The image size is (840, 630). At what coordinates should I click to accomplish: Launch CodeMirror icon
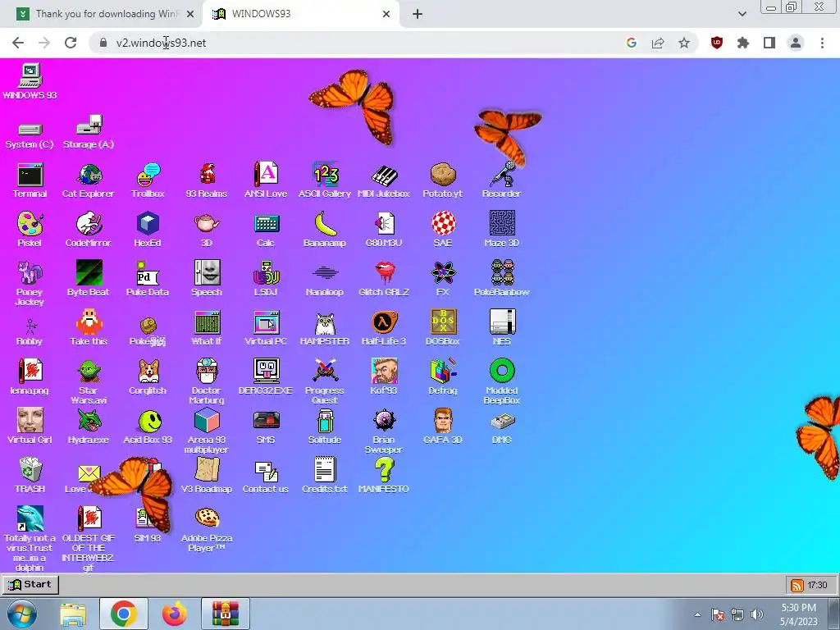click(x=89, y=230)
